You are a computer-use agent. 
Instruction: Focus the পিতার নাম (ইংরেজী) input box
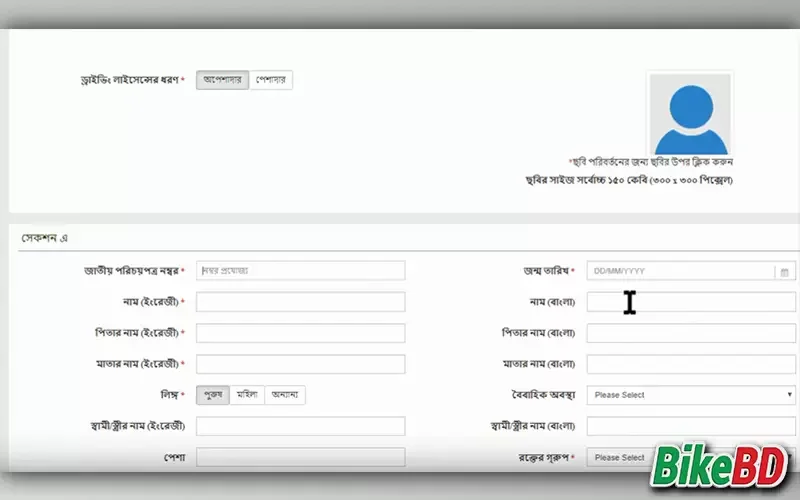pos(300,333)
